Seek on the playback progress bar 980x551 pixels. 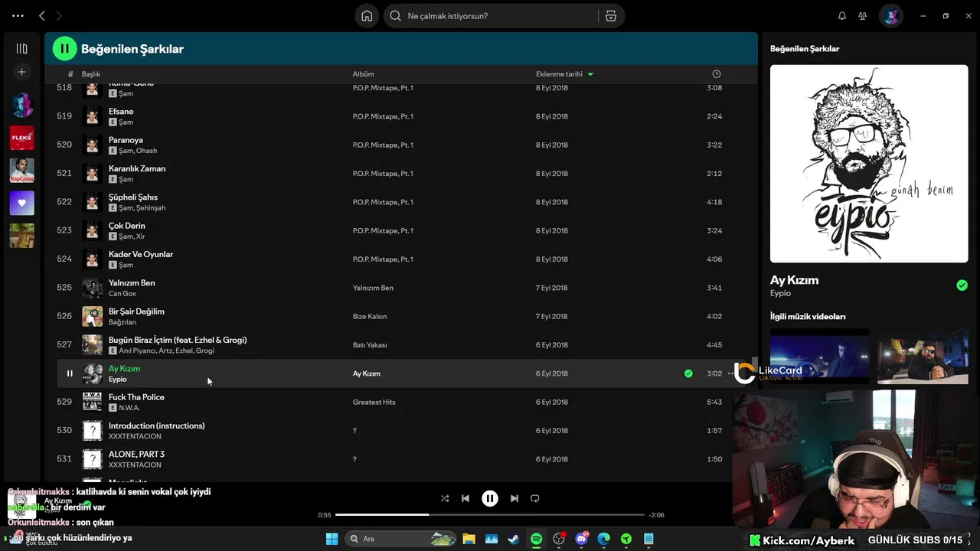coord(490,515)
